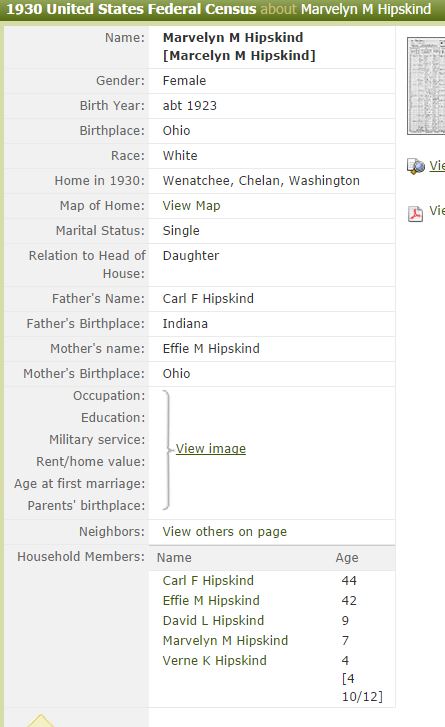The image size is (445, 727).
Task: Click Wenatchee, Chelan, Washington home location
Action: (x=261, y=181)
